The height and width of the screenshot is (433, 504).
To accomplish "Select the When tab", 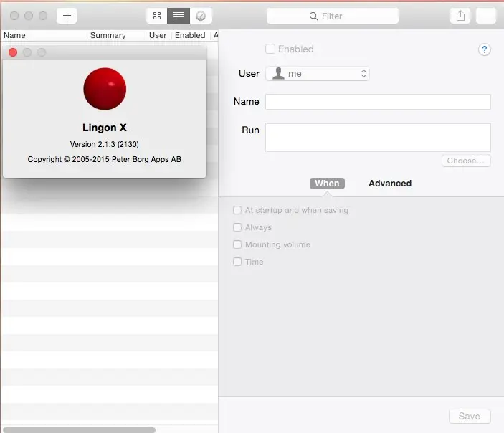I will point(327,184).
